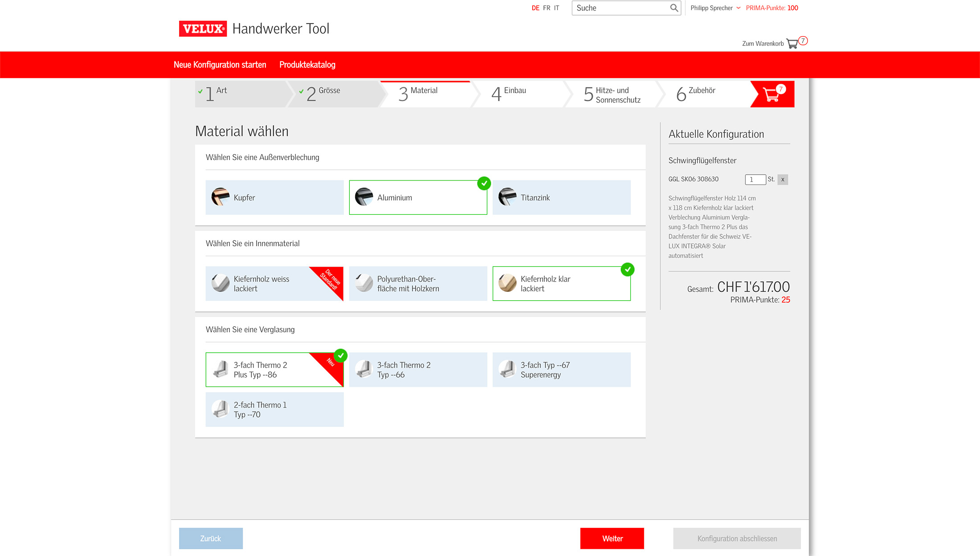Open the red cart step in wizard

click(773, 94)
